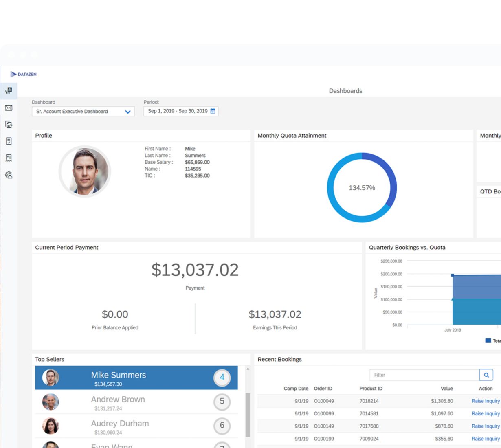Image resolution: width=501 pixels, height=448 pixels.
Task: Click Audrey Durham's profile thumbnail
Action: pyautogui.click(x=51, y=426)
